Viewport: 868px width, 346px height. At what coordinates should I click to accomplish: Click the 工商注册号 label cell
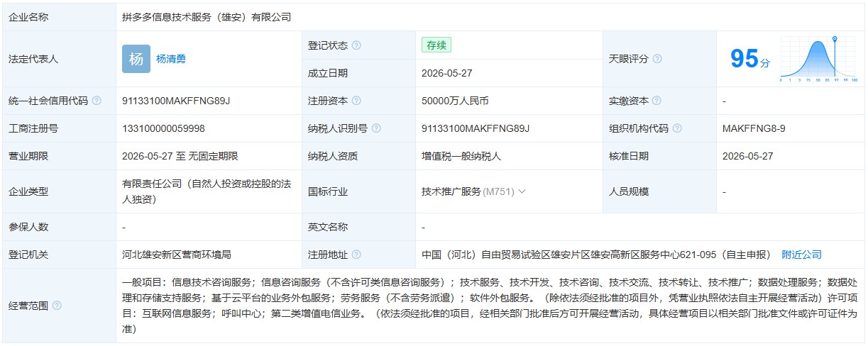[x=60, y=128]
